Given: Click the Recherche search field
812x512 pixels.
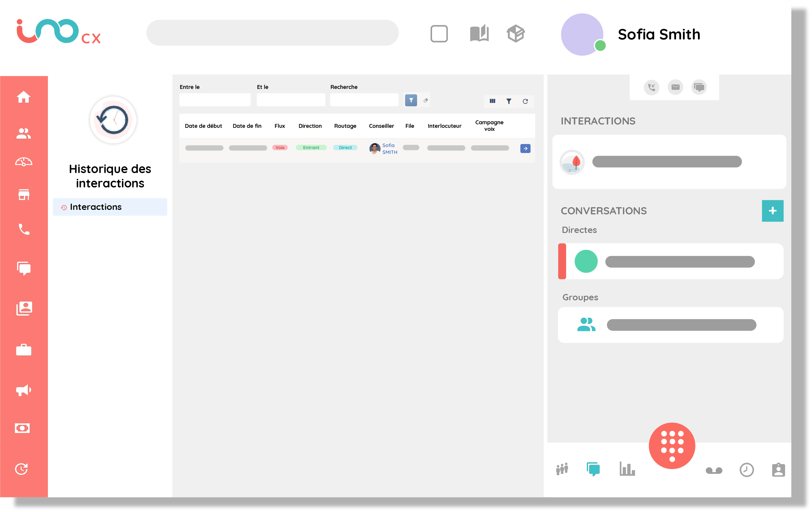Looking at the screenshot, I should point(364,100).
